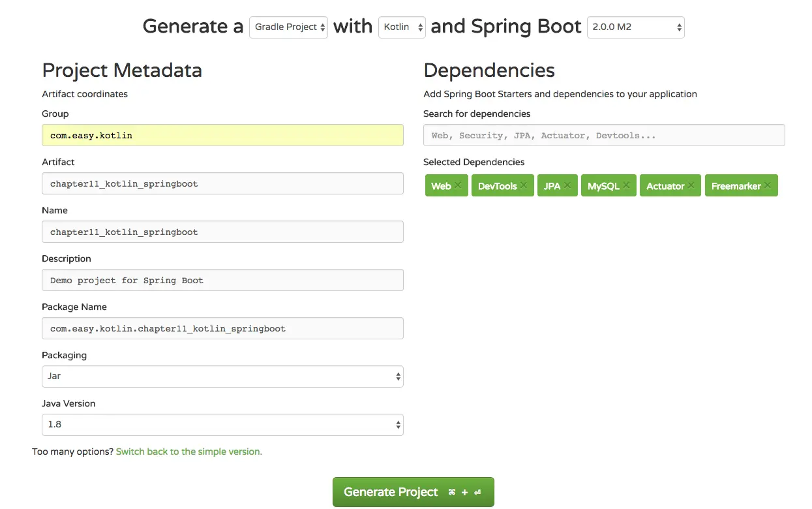Click the Freemarker dependency label

point(736,186)
